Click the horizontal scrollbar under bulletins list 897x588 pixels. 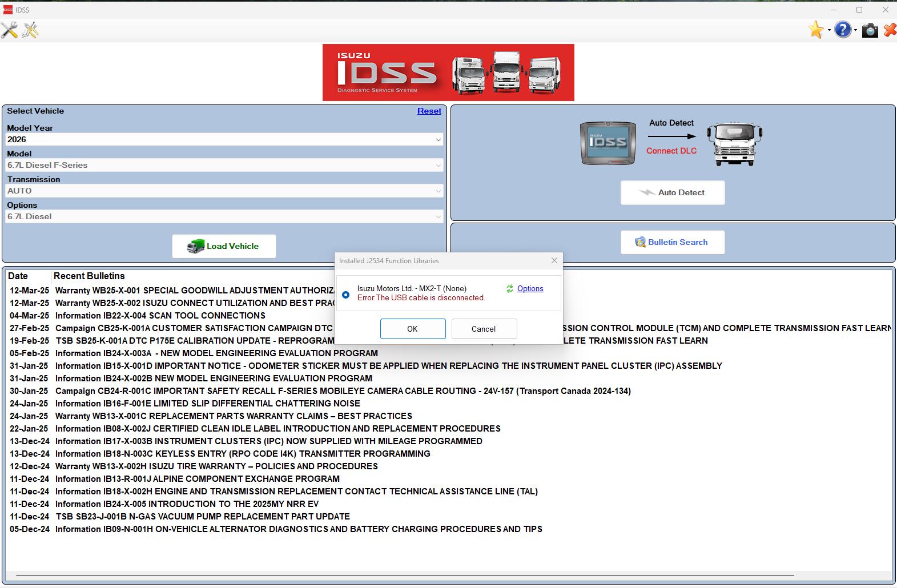[405, 575]
